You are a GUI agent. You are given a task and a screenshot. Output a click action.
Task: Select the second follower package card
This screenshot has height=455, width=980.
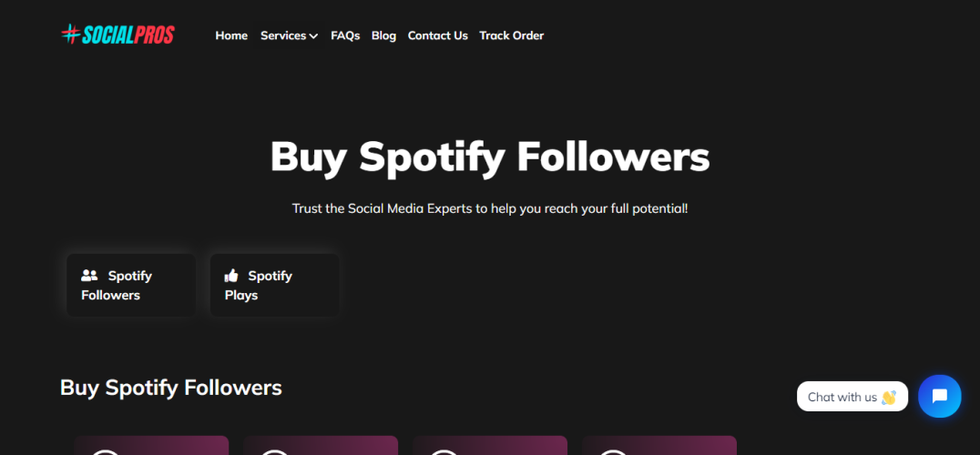coord(320,446)
